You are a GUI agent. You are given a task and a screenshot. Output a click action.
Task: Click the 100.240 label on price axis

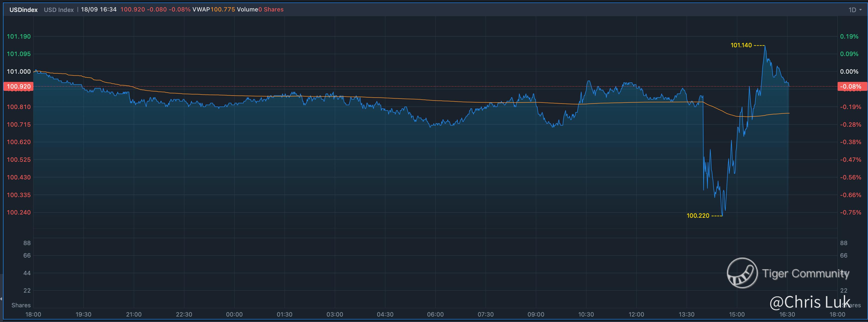18,212
